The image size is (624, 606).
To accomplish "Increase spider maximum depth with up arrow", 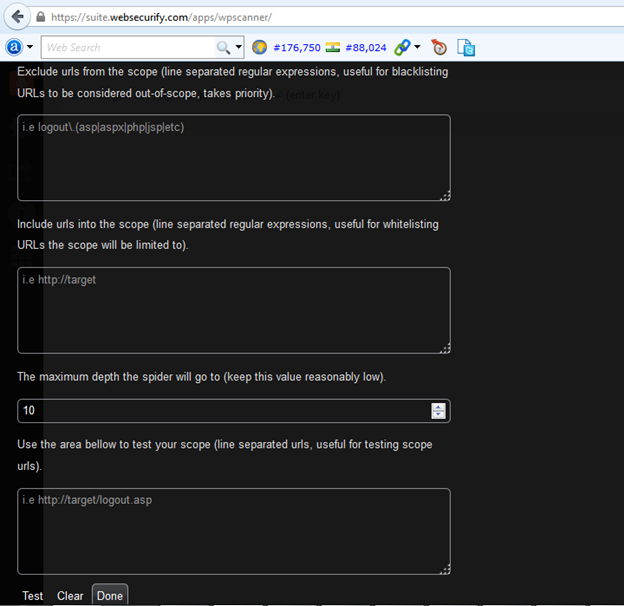I will 438,406.
